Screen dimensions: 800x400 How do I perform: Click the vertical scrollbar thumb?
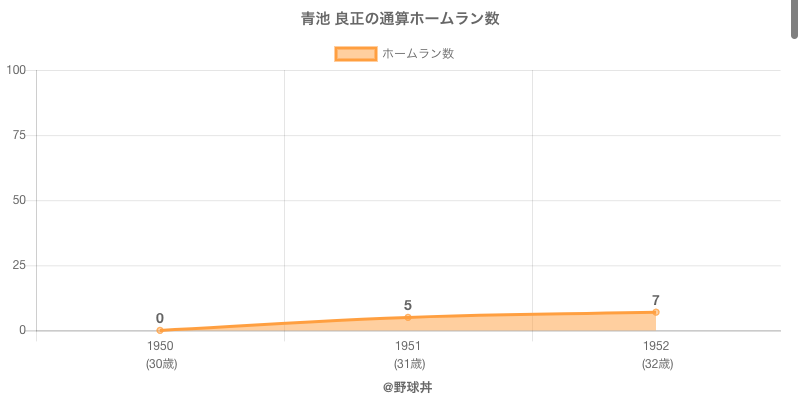[x=795, y=18]
